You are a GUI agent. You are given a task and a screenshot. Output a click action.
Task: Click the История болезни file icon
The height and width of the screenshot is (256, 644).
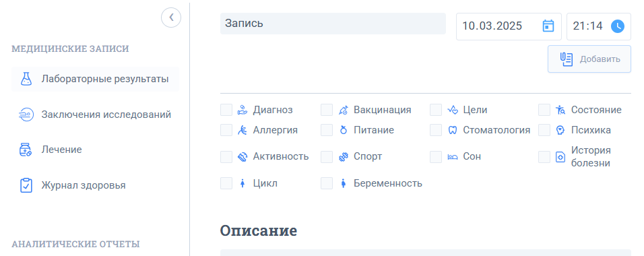[560, 157]
